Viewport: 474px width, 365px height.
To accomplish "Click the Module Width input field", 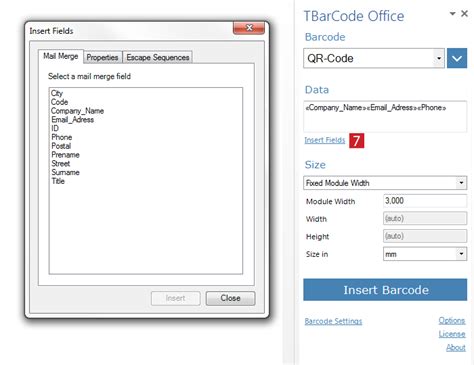I will click(x=425, y=201).
